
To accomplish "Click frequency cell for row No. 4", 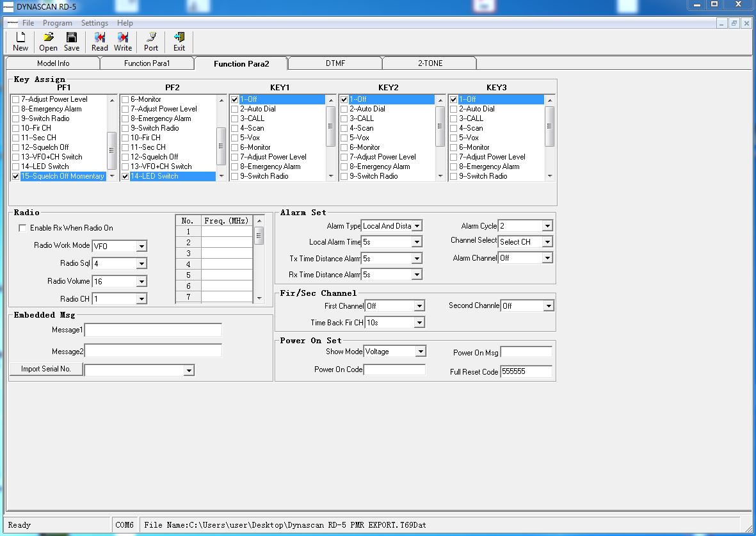I will 227,264.
